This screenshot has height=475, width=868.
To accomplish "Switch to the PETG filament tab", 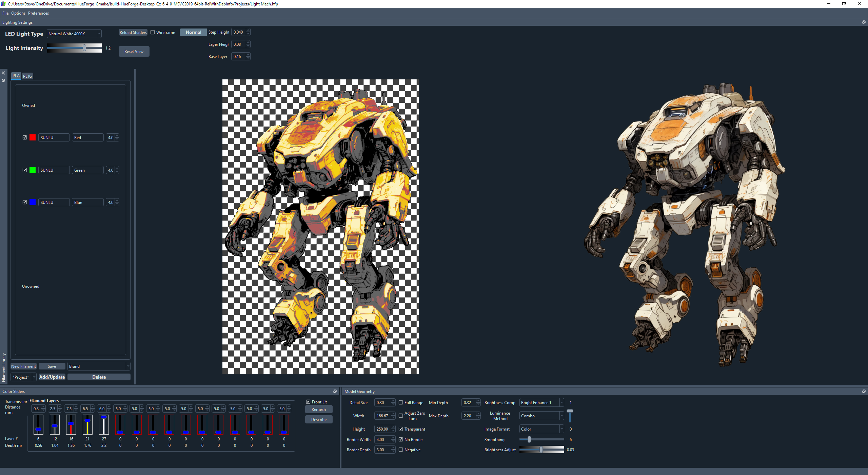I will tap(27, 76).
